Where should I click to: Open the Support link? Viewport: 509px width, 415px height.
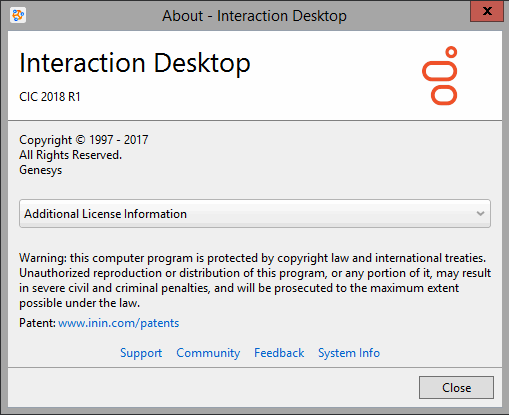click(x=141, y=353)
